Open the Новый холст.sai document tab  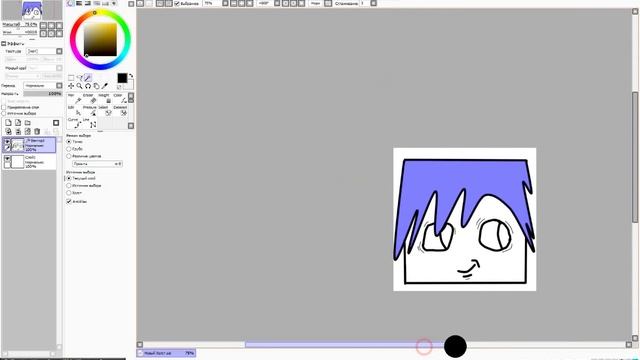166,353
